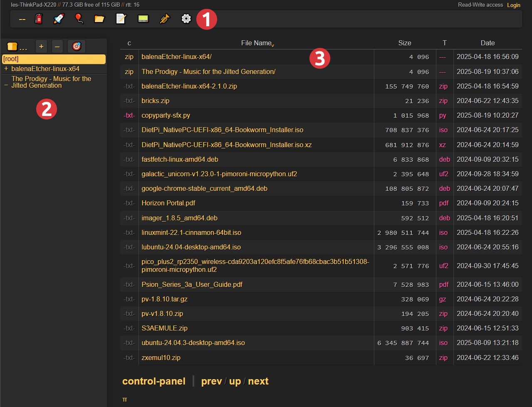Download balenaEtcher-linux-x64 folder as zip
Viewport: 532px width, 407px height.
coord(129,57)
